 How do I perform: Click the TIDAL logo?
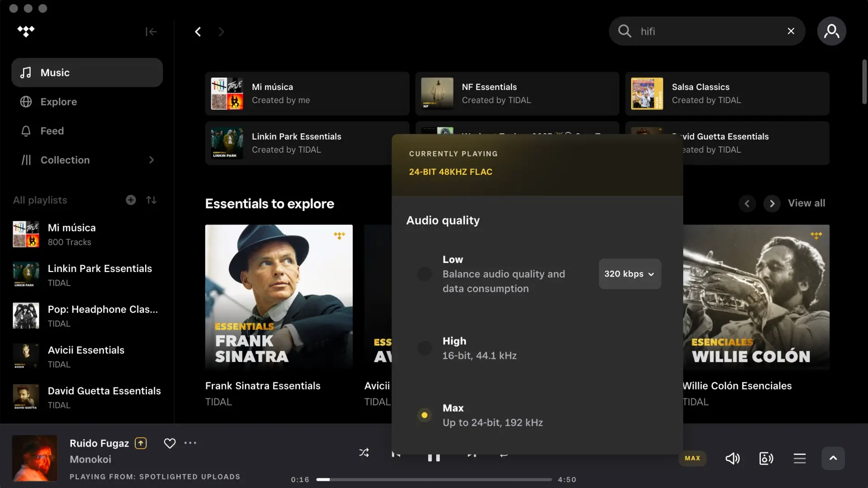click(26, 31)
